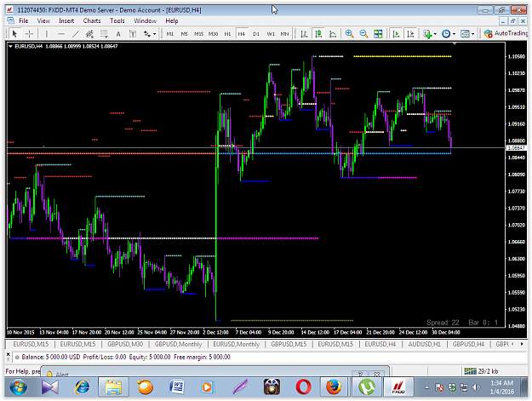Open the Help menu

pyautogui.click(x=172, y=20)
